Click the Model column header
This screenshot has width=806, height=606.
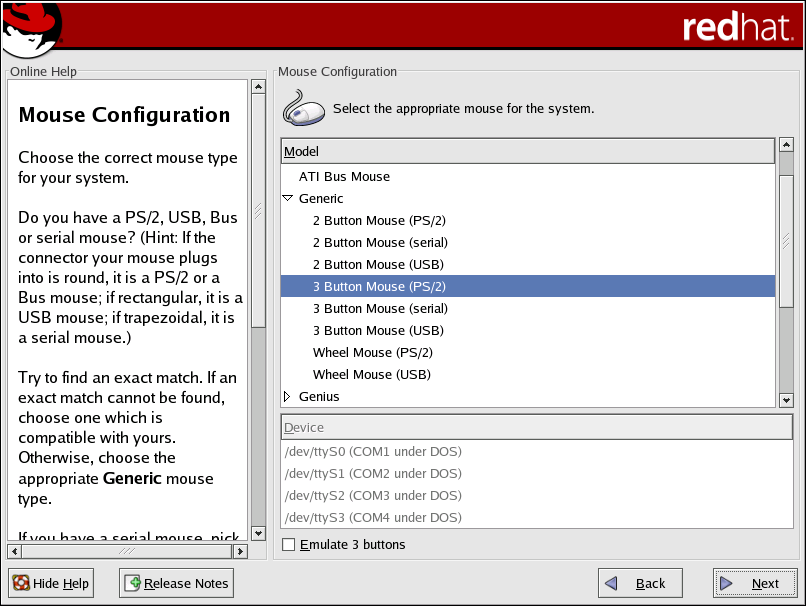[x=527, y=151]
